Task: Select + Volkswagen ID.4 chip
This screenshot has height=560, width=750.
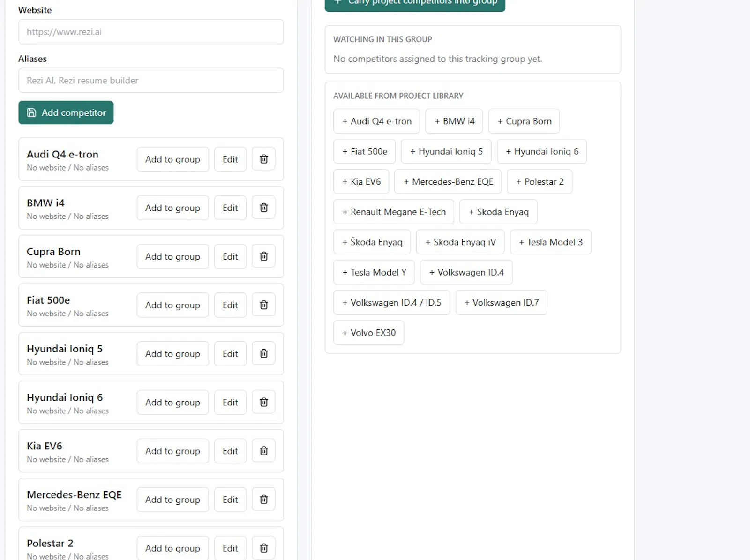Action: tap(466, 272)
